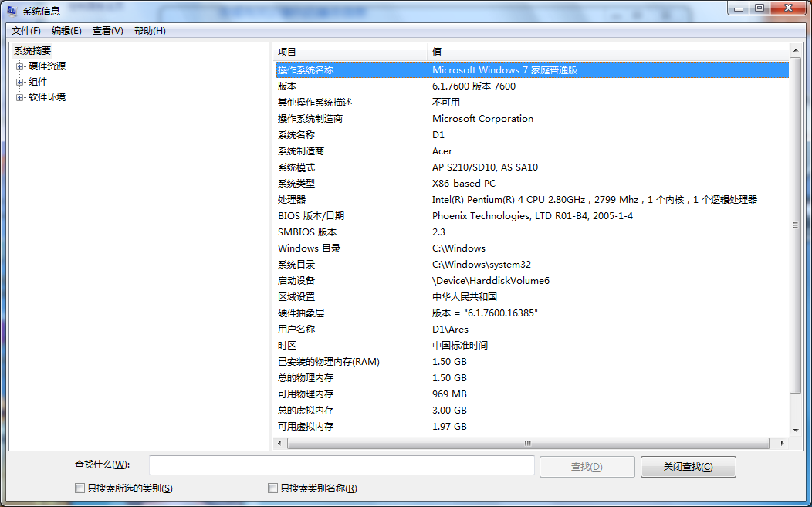The height and width of the screenshot is (507, 812).
Task: Click the vertical scrollbar down arrow
Action: pyautogui.click(x=796, y=431)
